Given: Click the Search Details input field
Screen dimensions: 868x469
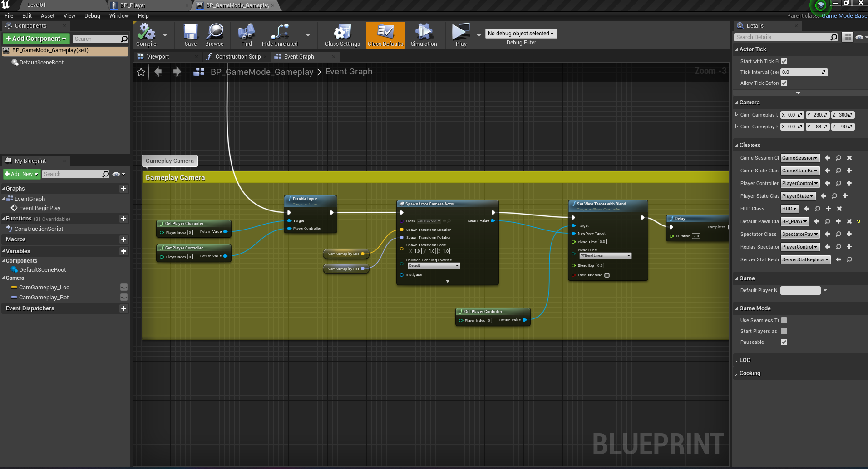Looking at the screenshot, I should click(783, 37).
